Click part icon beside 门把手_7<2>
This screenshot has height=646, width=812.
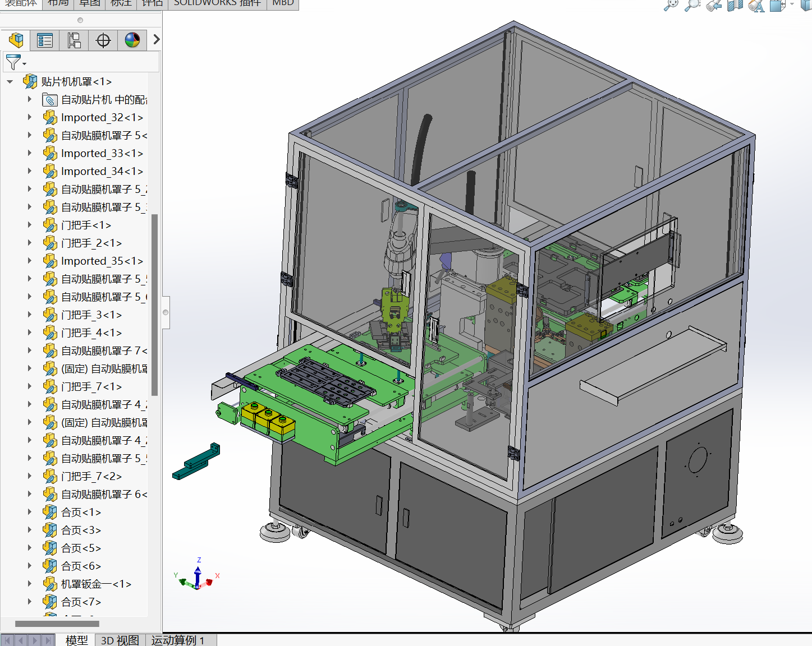(x=50, y=477)
